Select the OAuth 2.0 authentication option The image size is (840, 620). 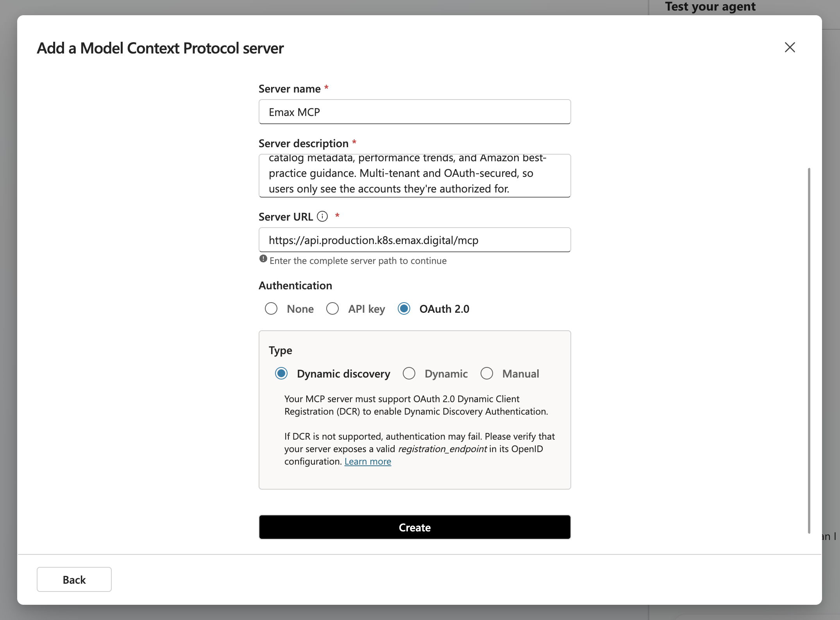(x=404, y=309)
